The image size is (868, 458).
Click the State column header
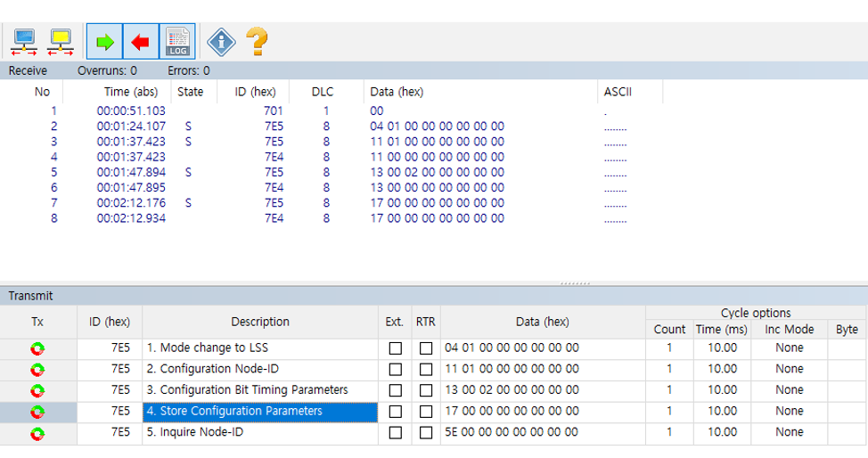pyautogui.click(x=190, y=92)
